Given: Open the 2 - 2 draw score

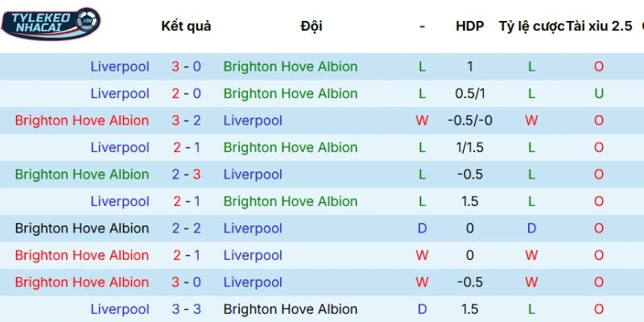Looking at the screenshot, I should (x=186, y=229).
